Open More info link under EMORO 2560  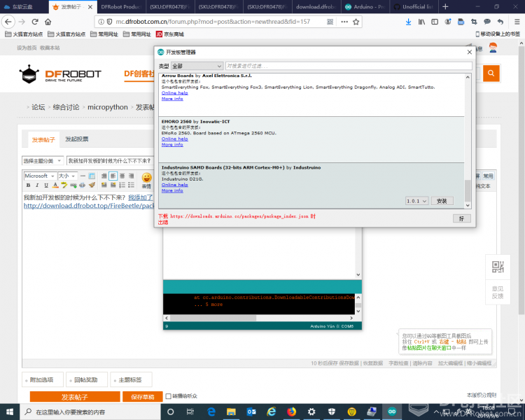[172, 144]
